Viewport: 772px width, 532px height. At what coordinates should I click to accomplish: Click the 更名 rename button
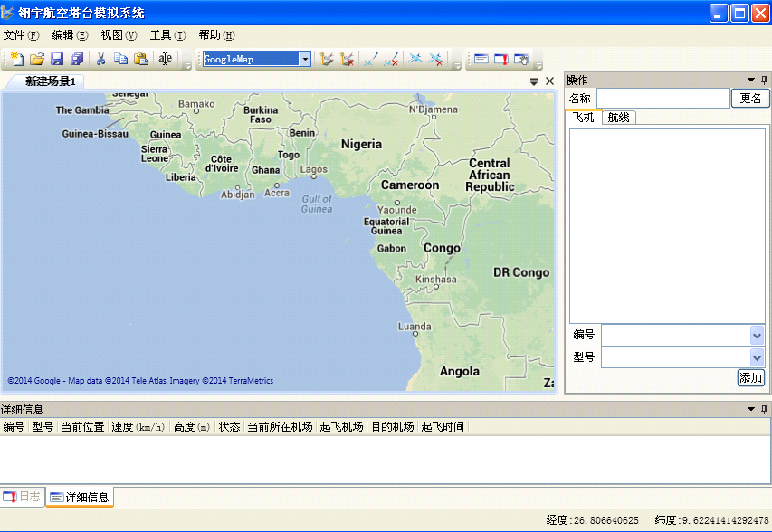[x=750, y=99]
